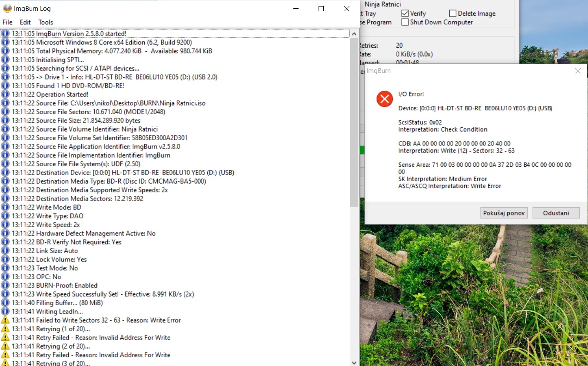Image resolution: width=588 pixels, height=366 pixels.
Task: Click 'ScsiStatus: 0x02' text in dialog
Action: (x=420, y=122)
